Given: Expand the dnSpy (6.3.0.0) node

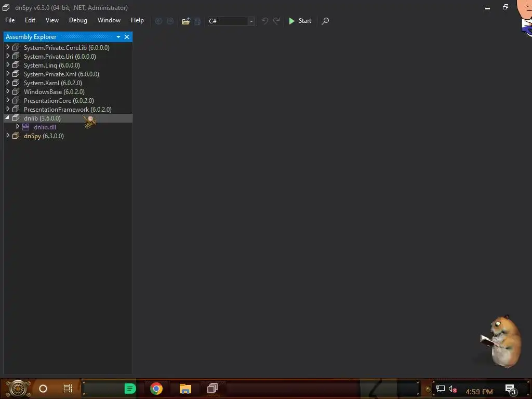Looking at the screenshot, I should point(8,136).
